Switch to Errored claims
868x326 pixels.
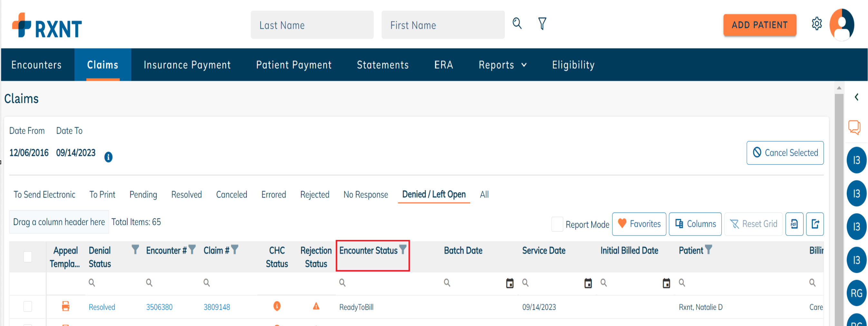pos(274,194)
